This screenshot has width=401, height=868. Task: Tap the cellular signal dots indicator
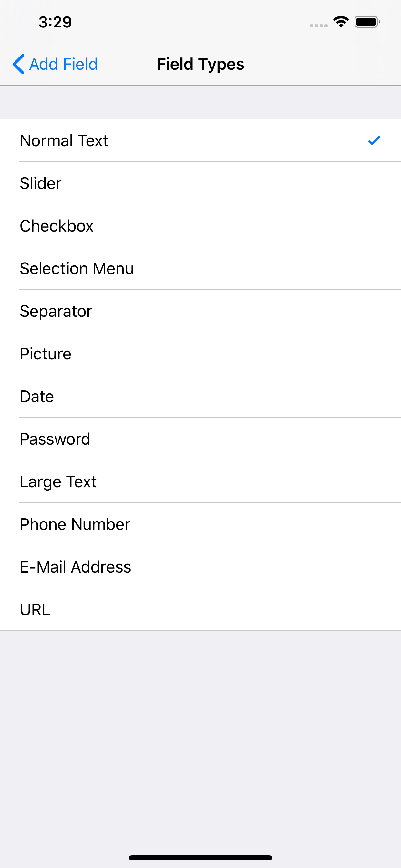tap(319, 26)
